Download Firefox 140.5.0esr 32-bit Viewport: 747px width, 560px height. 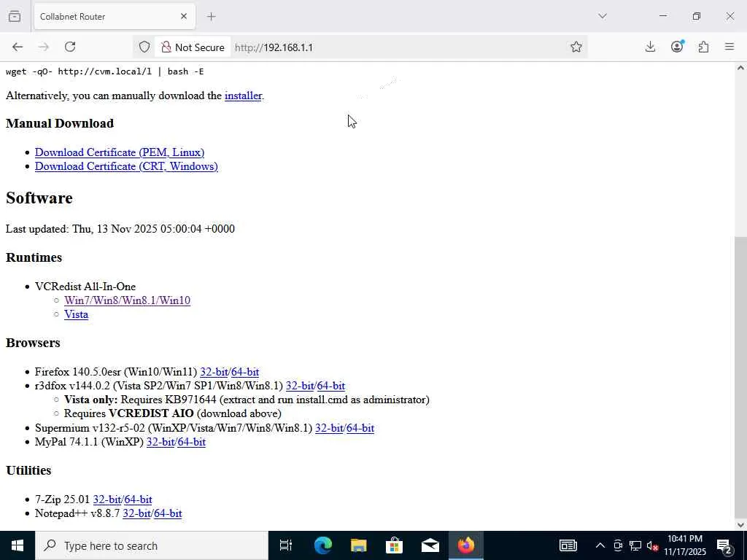(x=214, y=372)
